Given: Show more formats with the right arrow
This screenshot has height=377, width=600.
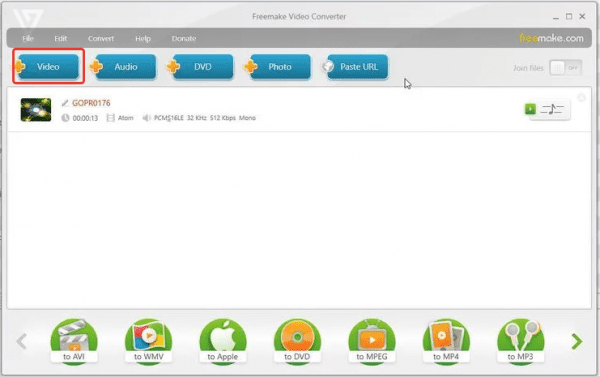Looking at the screenshot, I should [x=577, y=341].
